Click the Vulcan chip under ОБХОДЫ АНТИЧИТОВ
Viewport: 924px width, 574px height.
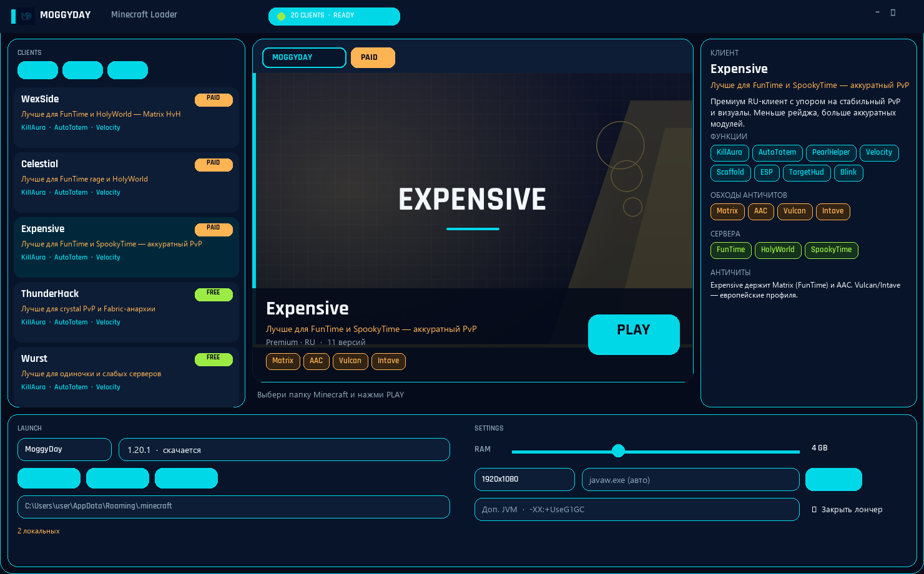point(795,212)
